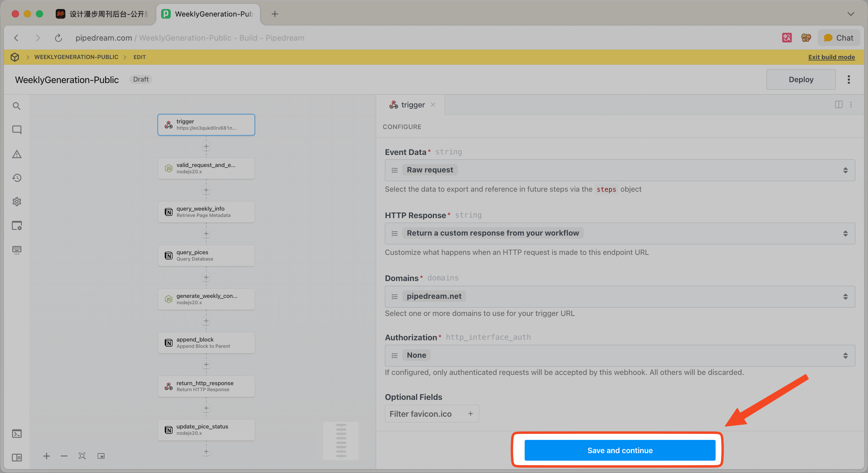The width and height of the screenshot is (868, 473).
Task: Click Save and continue button
Action: tap(620, 450)
